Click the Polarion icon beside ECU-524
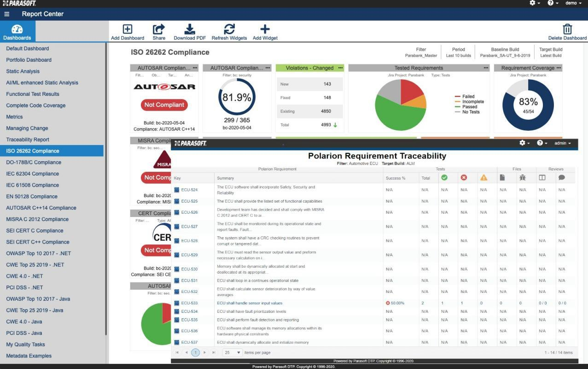588x369 pixels. (177, 190)
